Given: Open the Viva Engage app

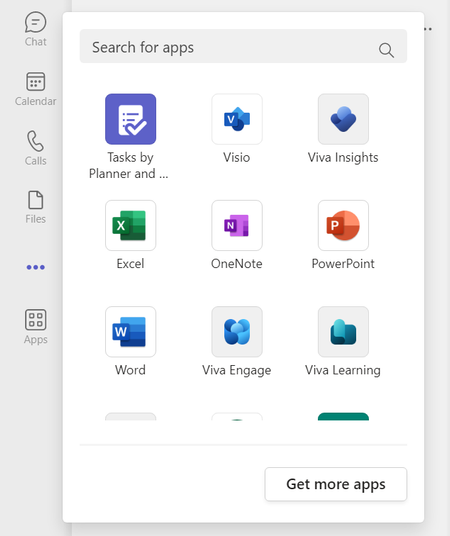Looking at the screenshot, I should (x=237, y=332).
